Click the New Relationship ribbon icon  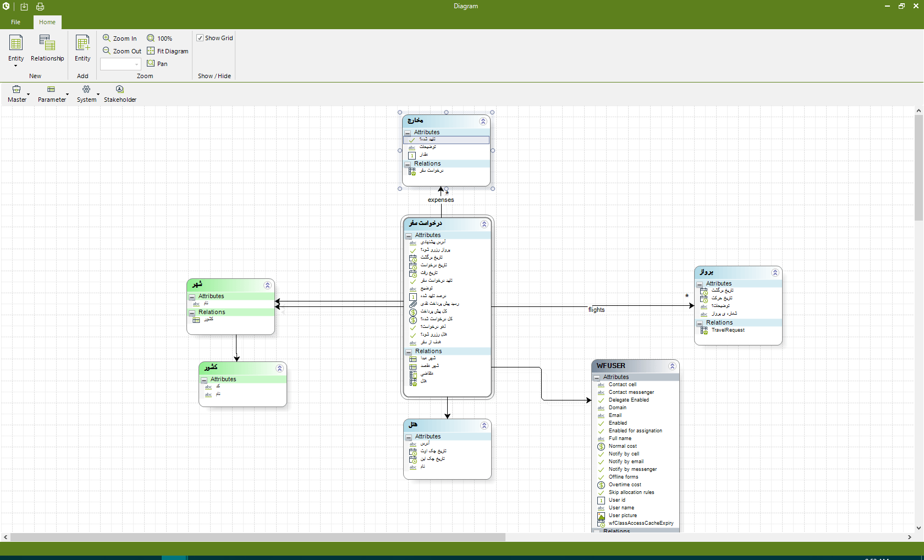47,43
